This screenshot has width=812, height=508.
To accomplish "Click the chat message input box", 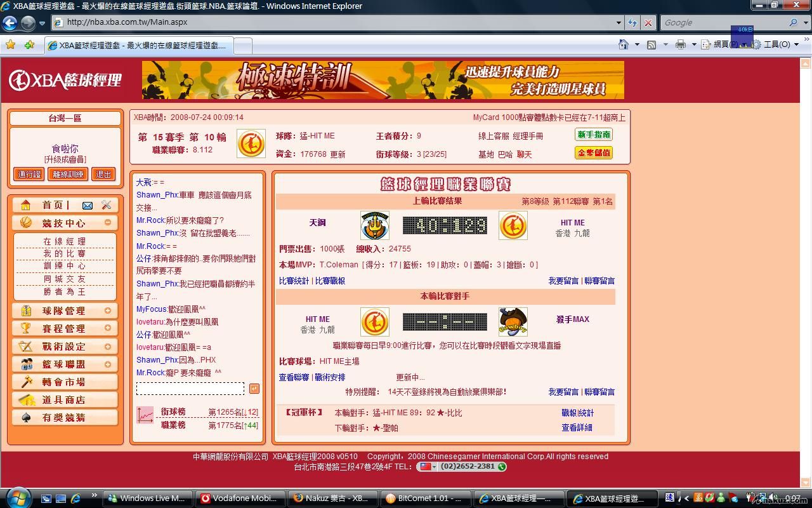I will coord(190,389).
